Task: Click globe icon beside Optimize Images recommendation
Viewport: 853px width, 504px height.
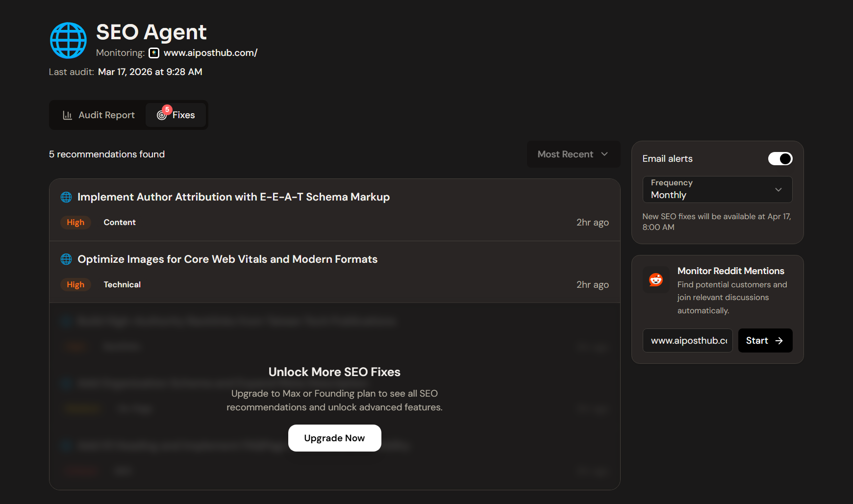Action: (66, 259)
